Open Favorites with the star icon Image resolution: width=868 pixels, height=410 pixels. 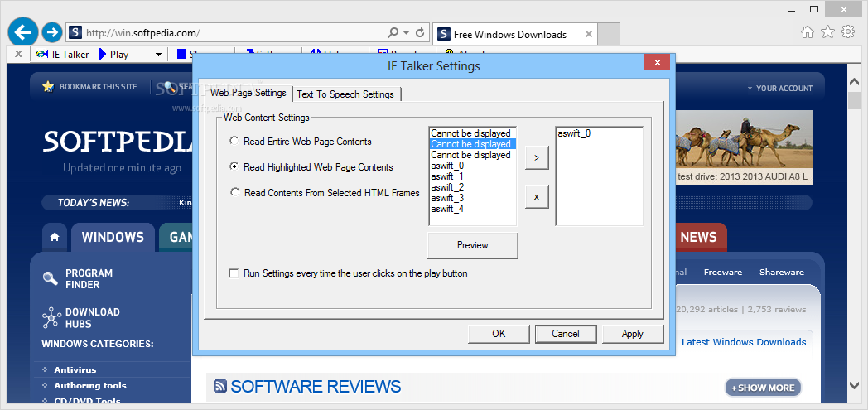click(x=827, y=32)
